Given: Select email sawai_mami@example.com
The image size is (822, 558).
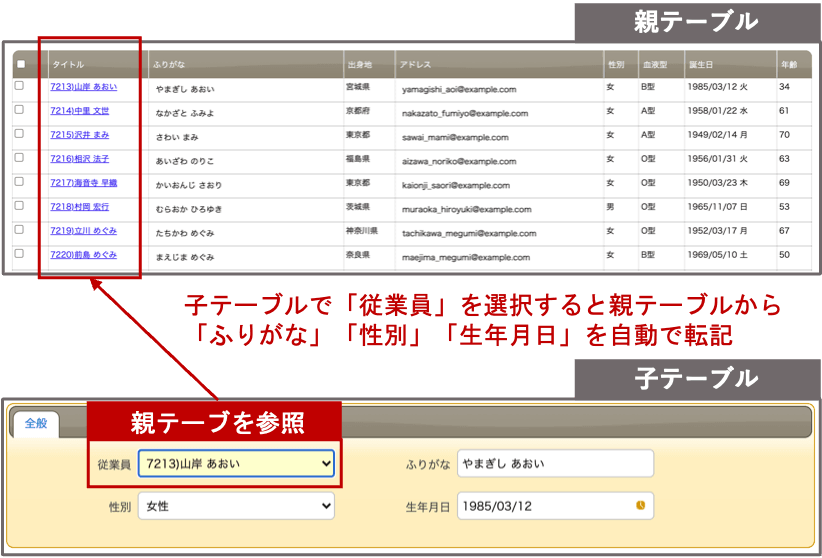Looking at the screenshot, I should (455, 137).
